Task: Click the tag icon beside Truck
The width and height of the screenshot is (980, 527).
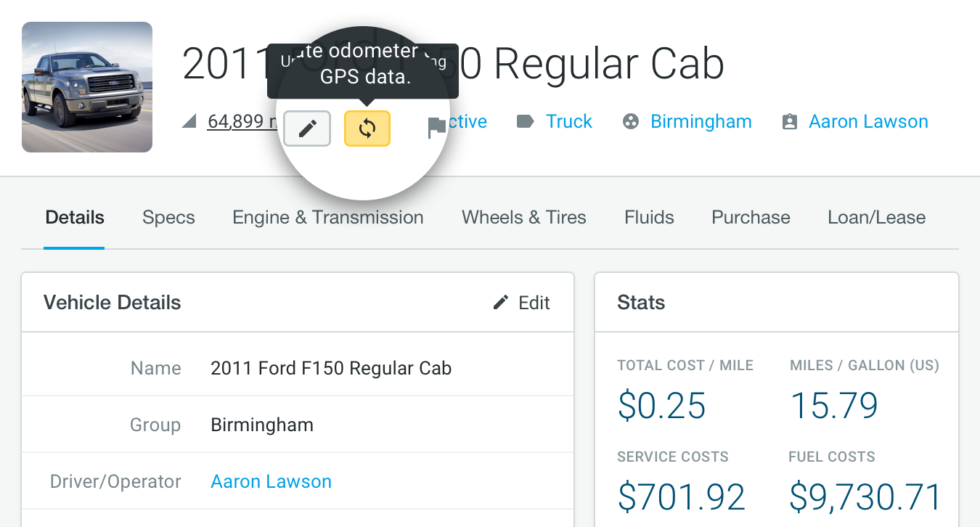Action: (x=525, y=121)
